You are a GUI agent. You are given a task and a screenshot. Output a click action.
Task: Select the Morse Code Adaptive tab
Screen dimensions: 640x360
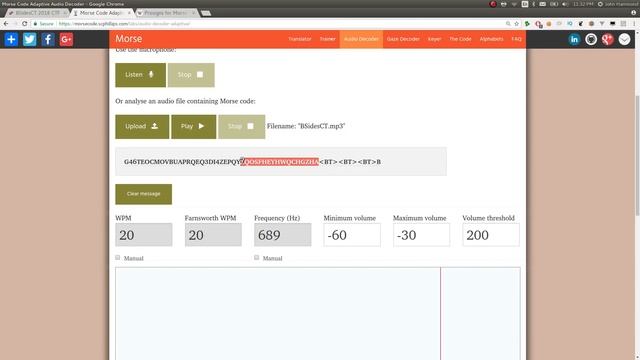(101, 13)
